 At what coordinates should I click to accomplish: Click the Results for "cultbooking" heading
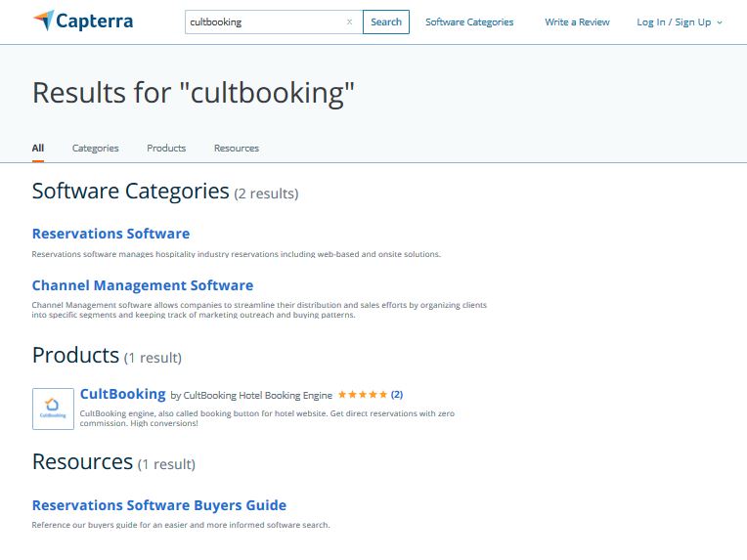[194, 93]
